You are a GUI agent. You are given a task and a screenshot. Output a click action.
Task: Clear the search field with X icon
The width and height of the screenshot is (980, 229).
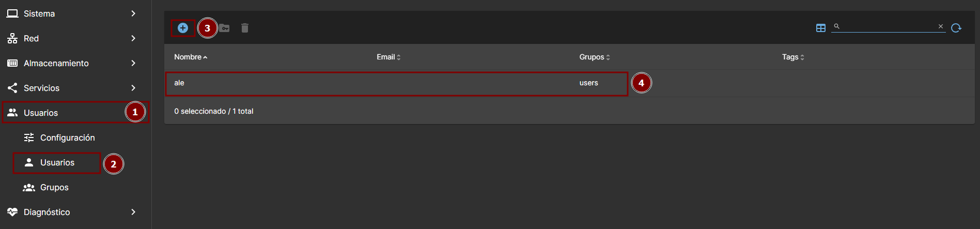940,26
